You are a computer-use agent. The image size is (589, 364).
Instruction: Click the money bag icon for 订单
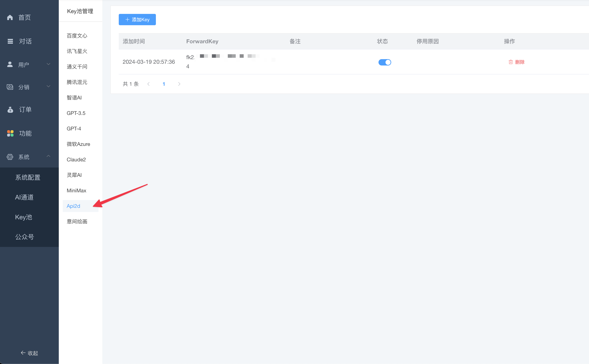click(10, 110)
